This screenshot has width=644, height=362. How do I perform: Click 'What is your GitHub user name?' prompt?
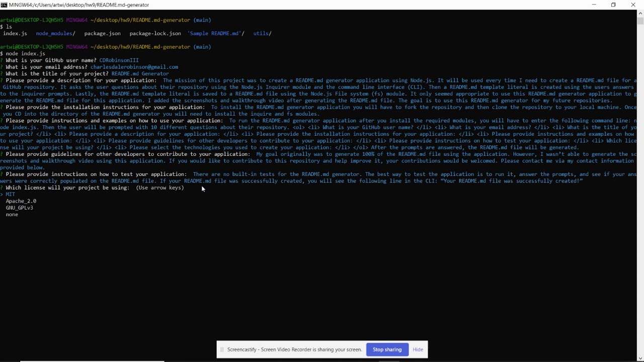(x=51, y=60)
